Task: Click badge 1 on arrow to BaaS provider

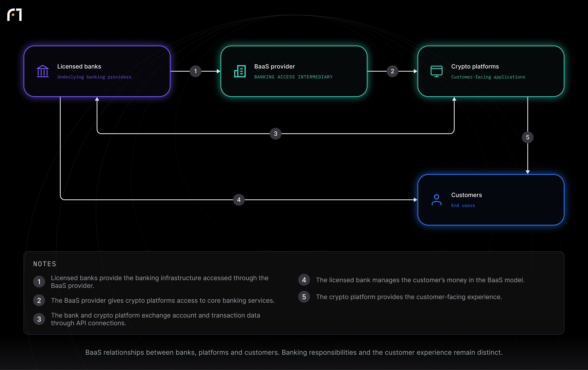Action: 195,71
